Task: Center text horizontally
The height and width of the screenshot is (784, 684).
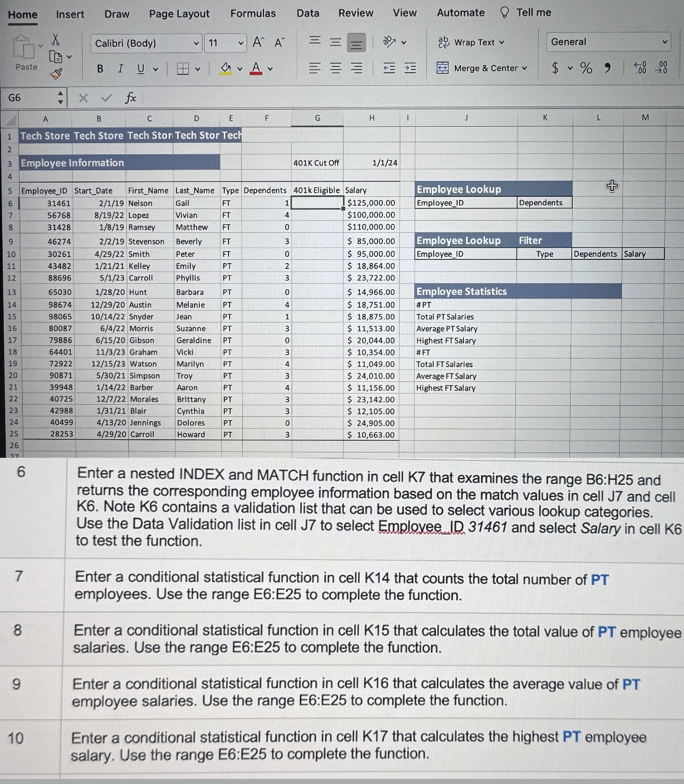Action: (336, 68)
